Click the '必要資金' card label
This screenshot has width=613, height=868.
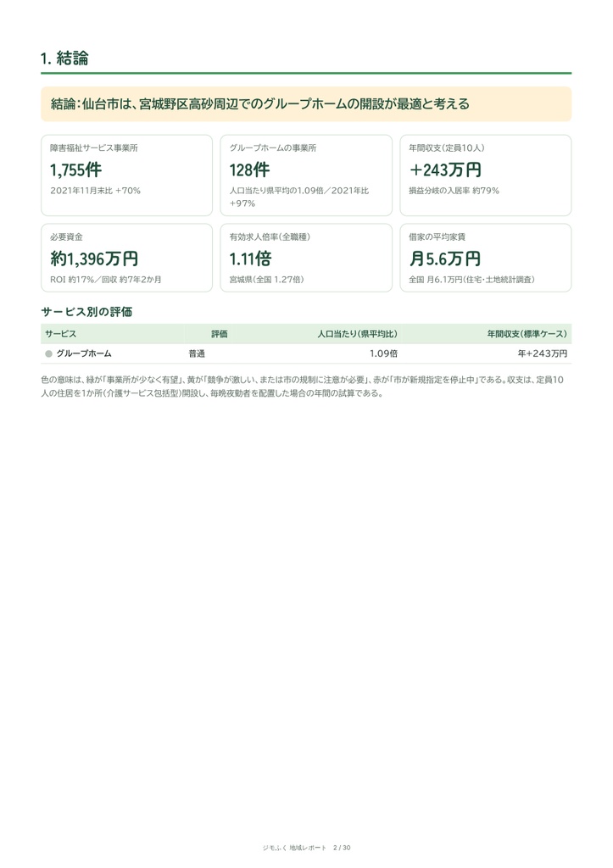point(66,237)
